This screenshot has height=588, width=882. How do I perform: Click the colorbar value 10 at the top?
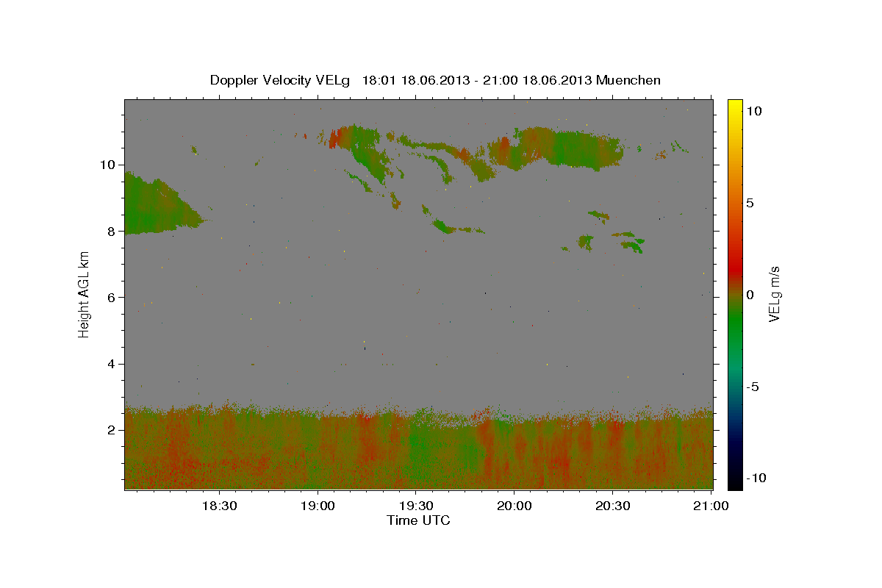(753, 111)
